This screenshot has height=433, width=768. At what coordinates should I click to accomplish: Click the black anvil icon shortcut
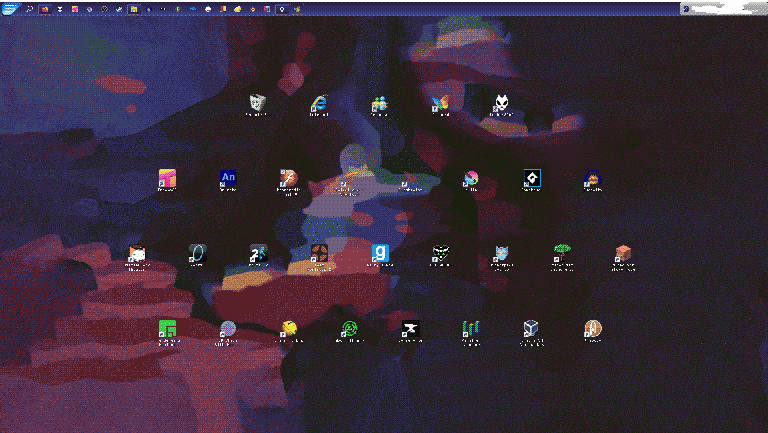point(409,329)
